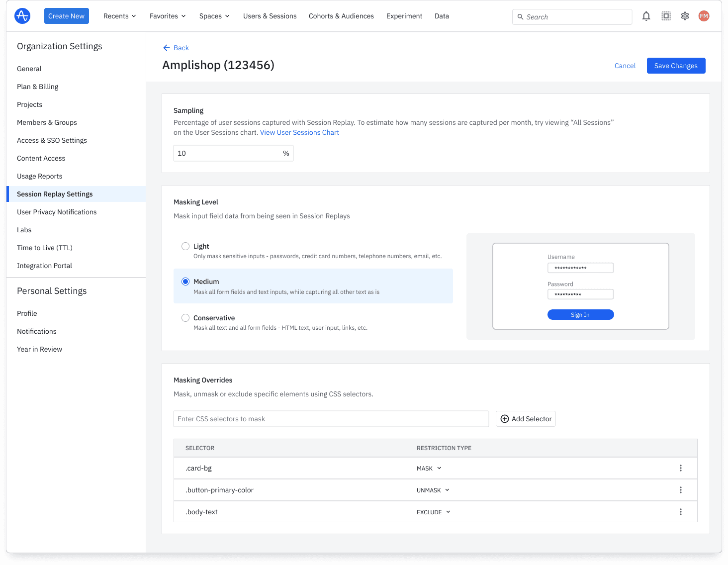
Task: Open the Recents dropdown menu
Action: [119, 16]
